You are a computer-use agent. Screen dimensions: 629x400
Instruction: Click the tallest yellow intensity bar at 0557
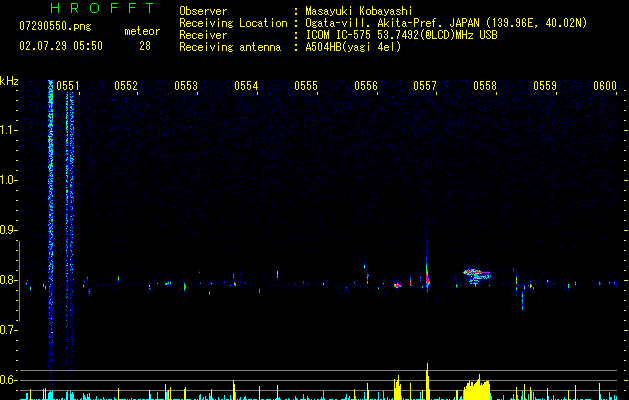pos(427,381)
